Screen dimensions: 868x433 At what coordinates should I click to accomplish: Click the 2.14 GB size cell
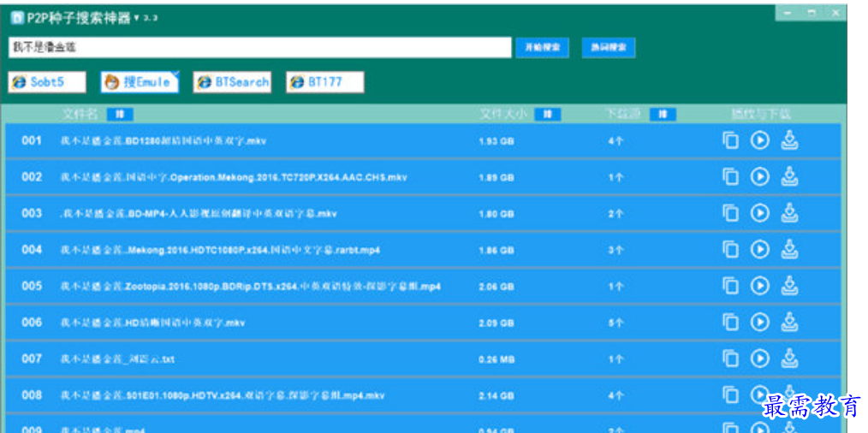pyautogui.click(x=496, y=395)
